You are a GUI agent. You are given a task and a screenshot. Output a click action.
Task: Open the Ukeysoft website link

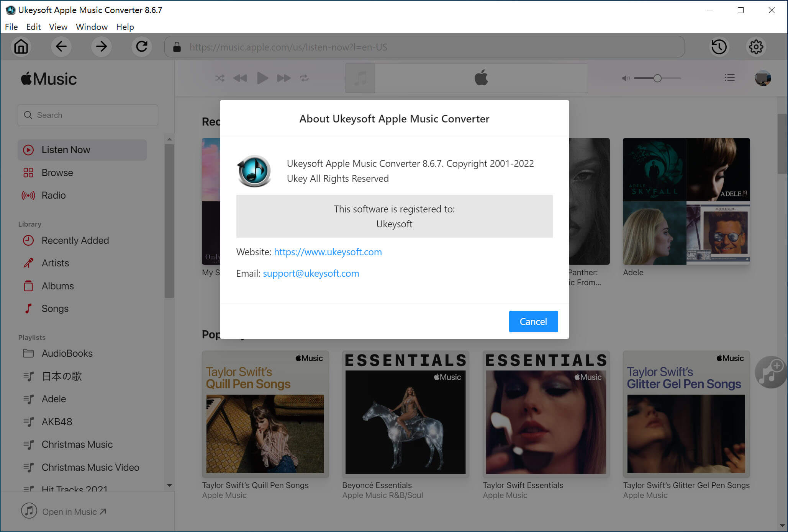tap(328, 251)
